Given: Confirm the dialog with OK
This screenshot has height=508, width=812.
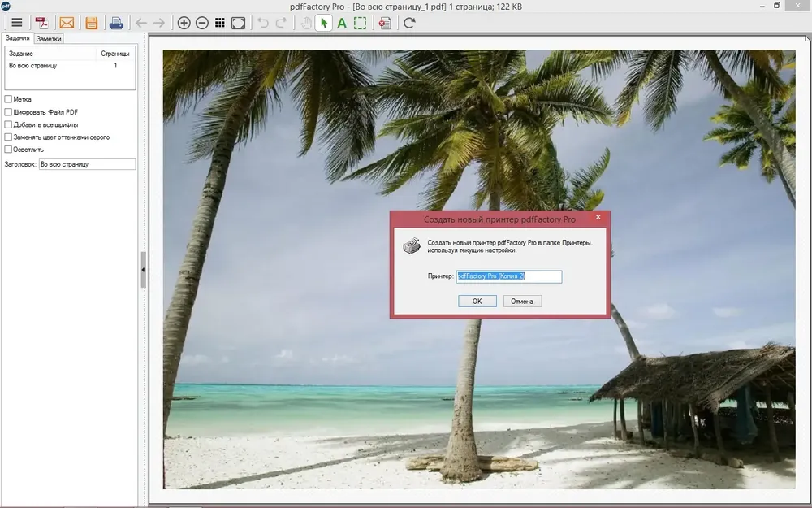Looking at the screenshot, I should coord(477,302).
